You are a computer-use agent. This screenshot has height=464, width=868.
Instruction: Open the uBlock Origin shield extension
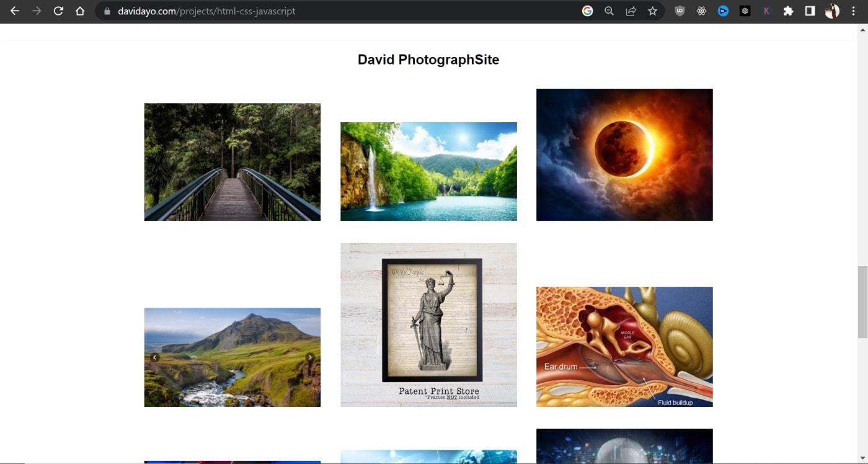(x=680, y=11)
